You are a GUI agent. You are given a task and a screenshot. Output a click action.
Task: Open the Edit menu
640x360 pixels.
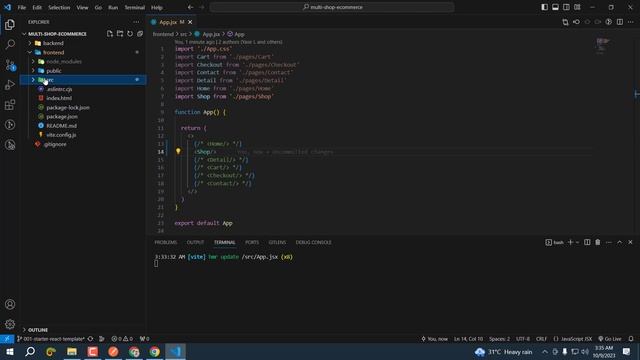pos(37,7)
